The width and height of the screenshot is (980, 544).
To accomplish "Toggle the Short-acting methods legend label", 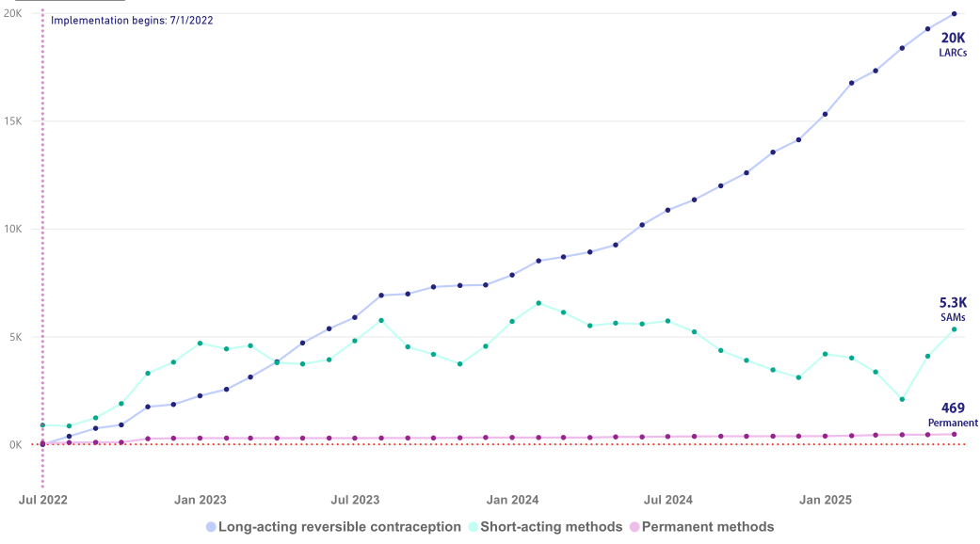I will (551, 527).
